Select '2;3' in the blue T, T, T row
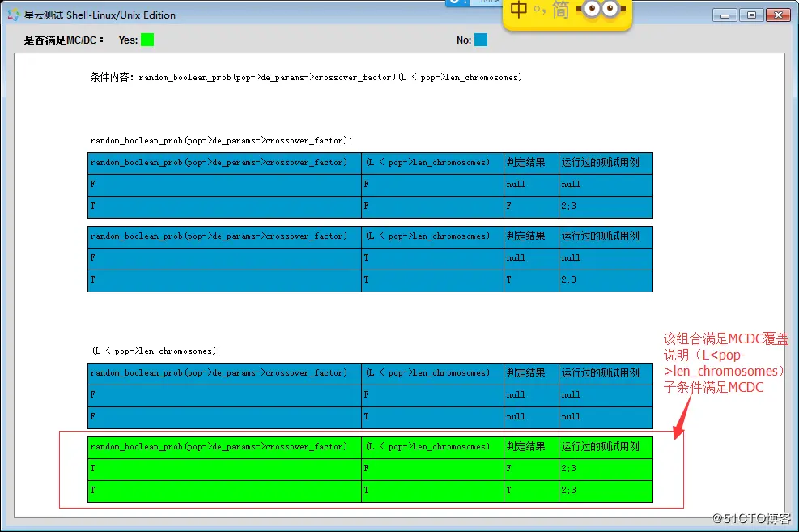The width and height of the screenshot is (799, 532). tap(568, 279)
